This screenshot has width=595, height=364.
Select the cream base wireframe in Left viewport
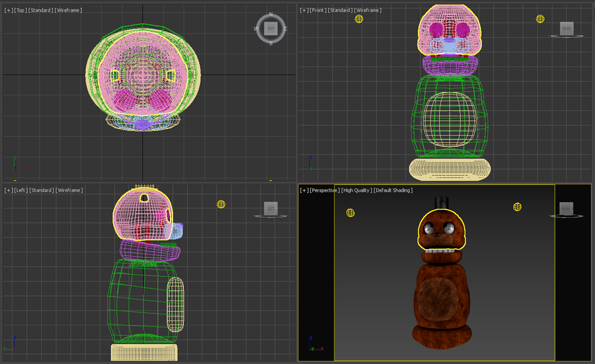point(144,352)
